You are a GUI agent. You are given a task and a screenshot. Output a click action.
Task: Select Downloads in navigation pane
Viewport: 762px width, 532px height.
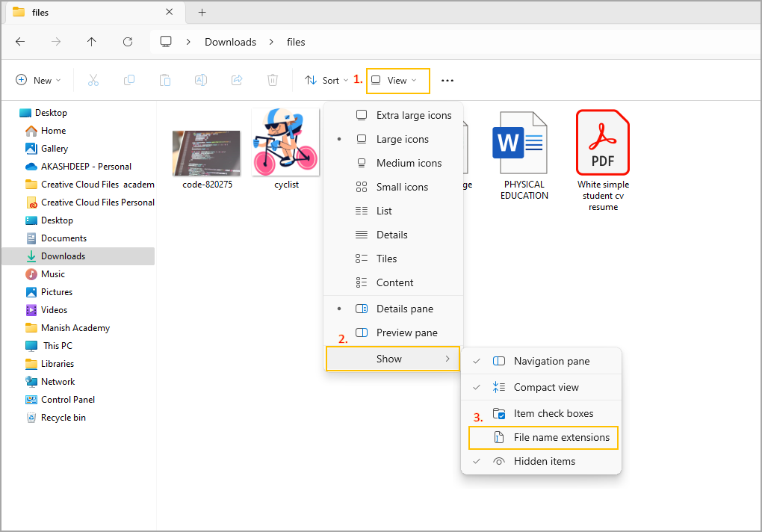click(63, 256)
